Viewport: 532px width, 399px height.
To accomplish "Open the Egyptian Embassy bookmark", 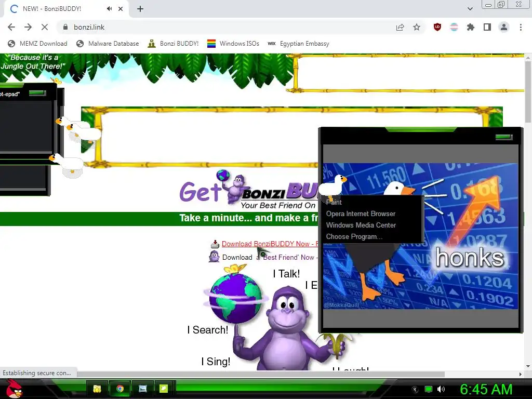I will [x=299, y=44].
